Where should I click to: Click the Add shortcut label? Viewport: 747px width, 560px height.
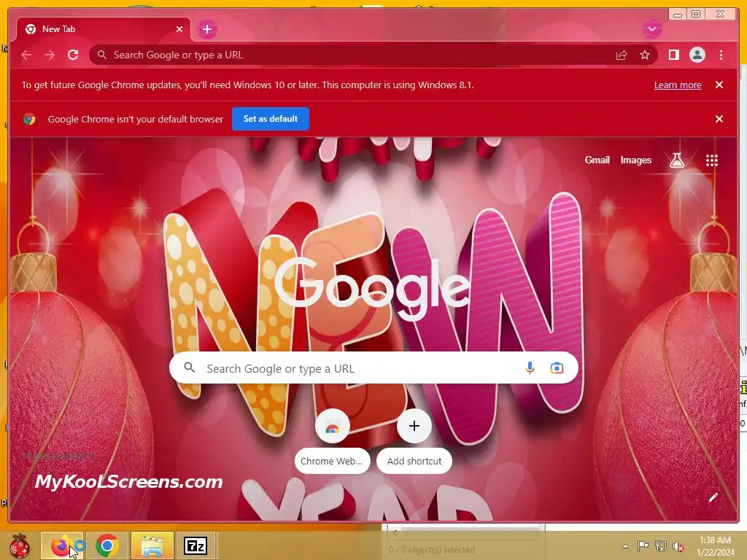pos(414,461)
